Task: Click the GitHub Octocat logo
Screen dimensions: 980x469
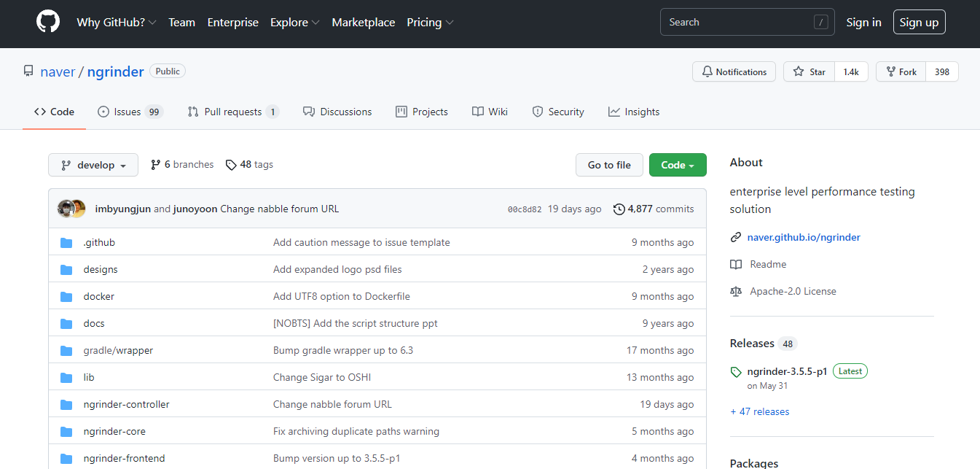Action: coord(48,22)
